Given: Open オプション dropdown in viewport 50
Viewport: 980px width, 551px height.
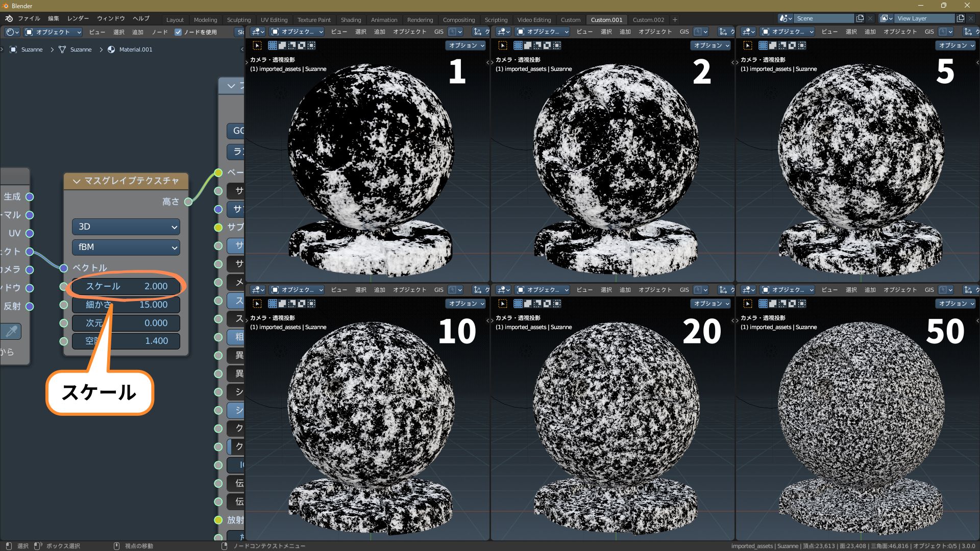Looking at the screenshot, I should (957, 304).
